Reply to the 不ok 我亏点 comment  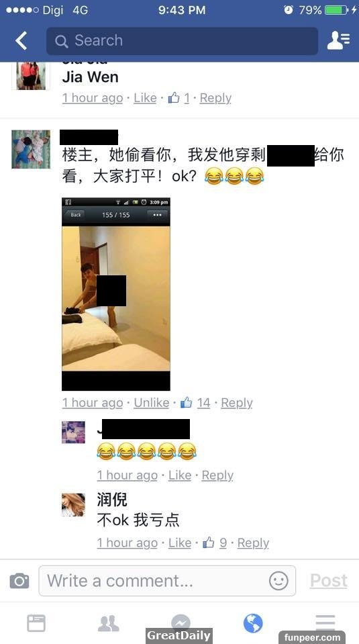[x=253, y=543]
